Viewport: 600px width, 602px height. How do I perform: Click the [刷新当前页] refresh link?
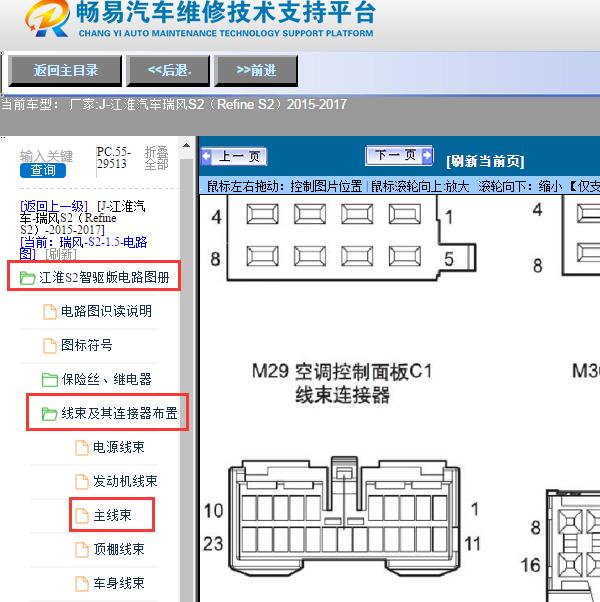(485, 161)
